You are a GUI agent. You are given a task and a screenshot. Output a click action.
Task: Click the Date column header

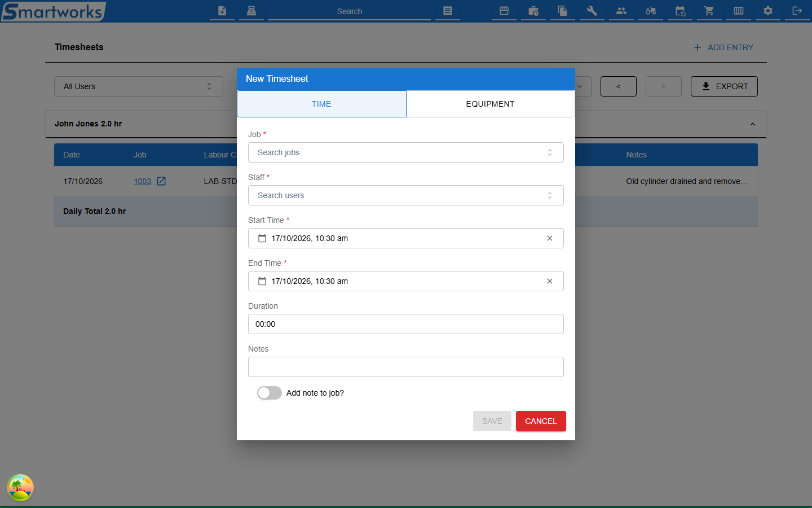pos(72,155)
